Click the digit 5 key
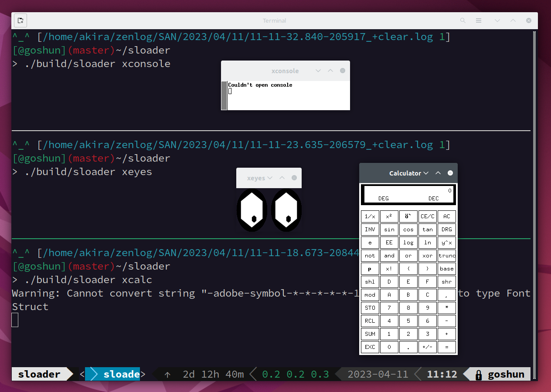 pyautogui.click(x=408, y=321)
